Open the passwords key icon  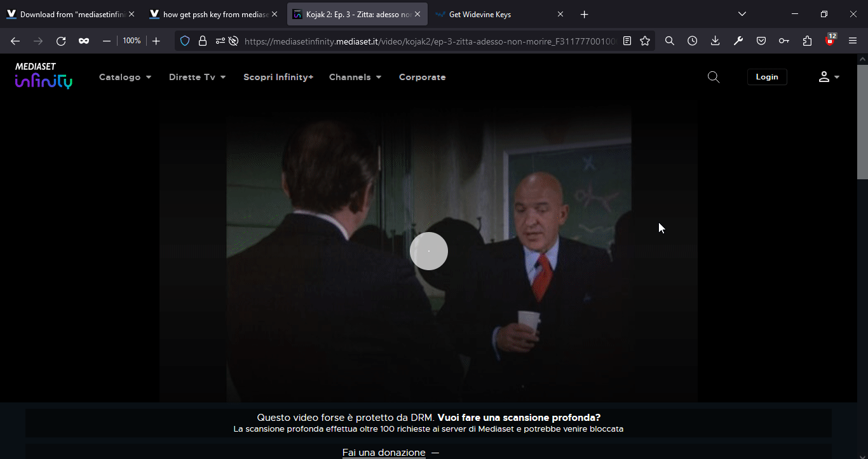click(x=784, y=41)
